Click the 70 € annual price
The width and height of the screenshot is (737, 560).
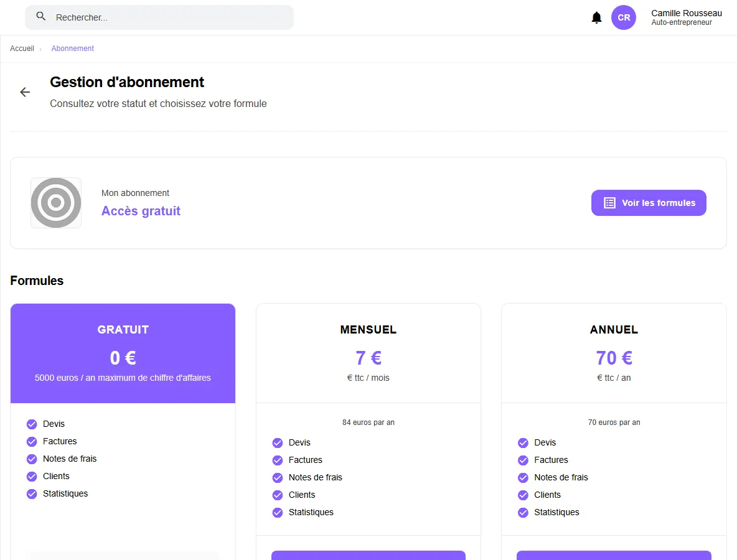tap(614, 358)
